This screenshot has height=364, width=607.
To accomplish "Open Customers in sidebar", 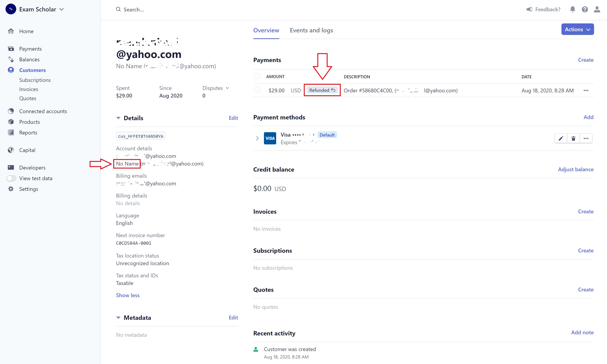I will click(32, 70).
